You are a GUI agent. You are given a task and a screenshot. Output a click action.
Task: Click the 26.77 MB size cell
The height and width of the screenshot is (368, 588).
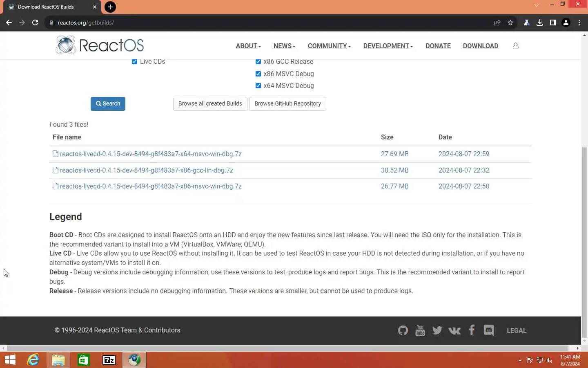[395, 186]
